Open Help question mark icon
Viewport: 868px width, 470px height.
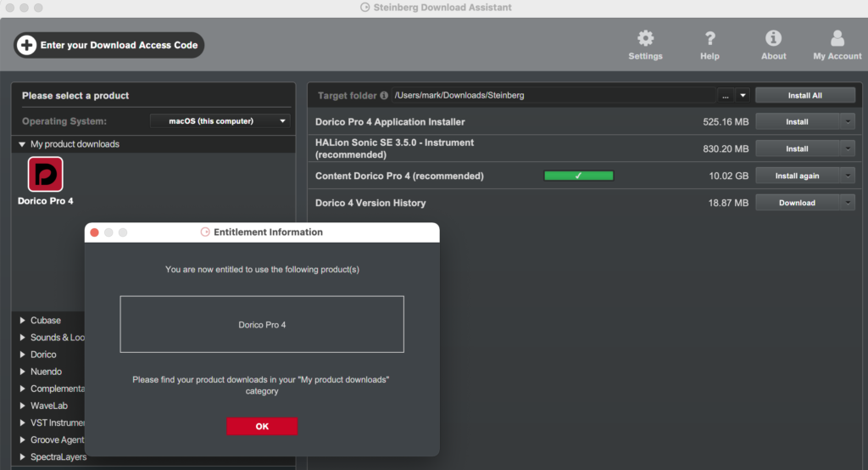(x=709, y=38)
